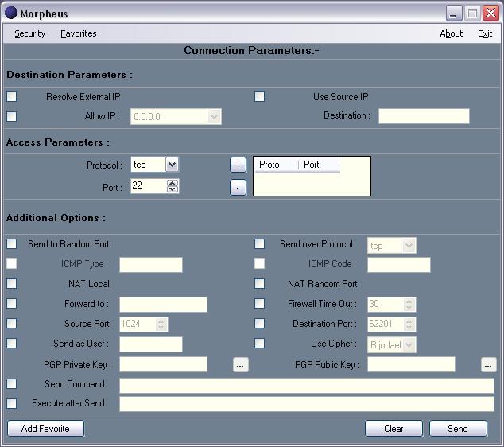Increase the Port value with up arrow
Screen dimensions: 504x447
pyautogui.click(x=173, y=183)
